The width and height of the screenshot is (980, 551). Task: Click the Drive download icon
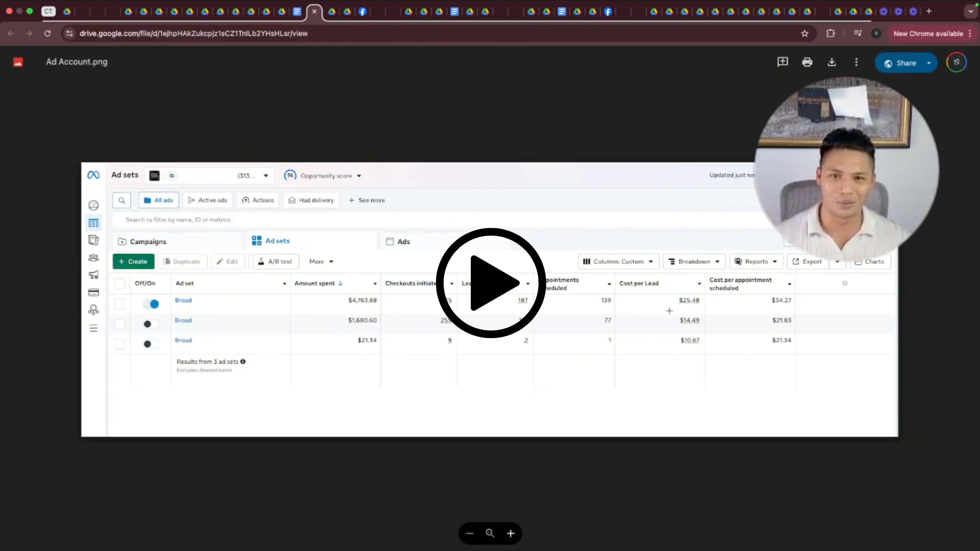[x=832, y=62]
